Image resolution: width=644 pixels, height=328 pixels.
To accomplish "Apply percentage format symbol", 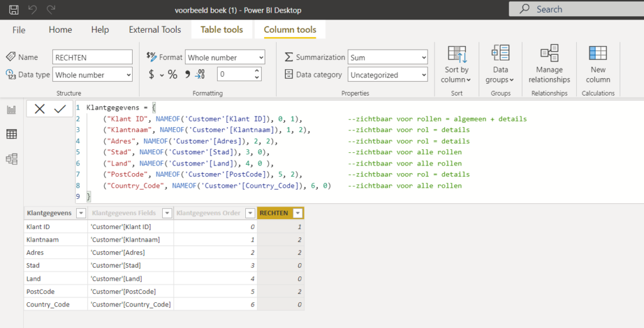I will point(172,74).
